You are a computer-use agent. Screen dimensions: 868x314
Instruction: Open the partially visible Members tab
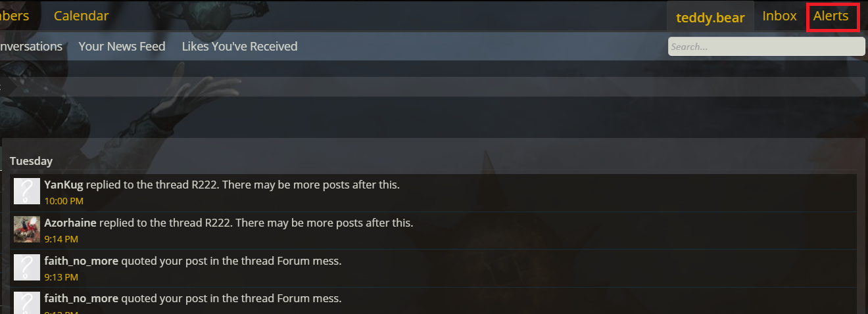coord(14,16)
